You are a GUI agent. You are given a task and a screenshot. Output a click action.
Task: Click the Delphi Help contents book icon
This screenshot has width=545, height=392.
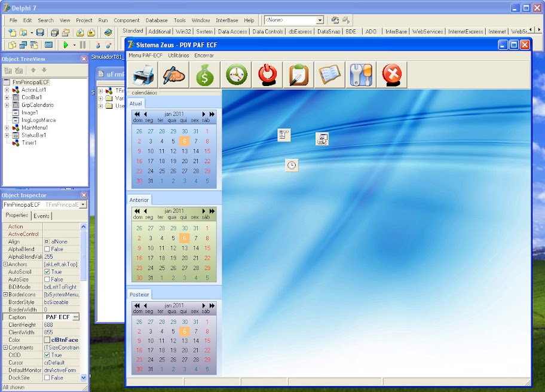tap(108, 33)
